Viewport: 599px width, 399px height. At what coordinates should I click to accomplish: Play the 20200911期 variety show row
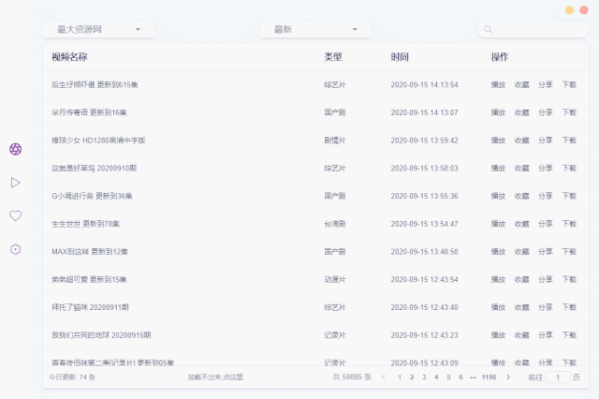click(x=498, y=307)
